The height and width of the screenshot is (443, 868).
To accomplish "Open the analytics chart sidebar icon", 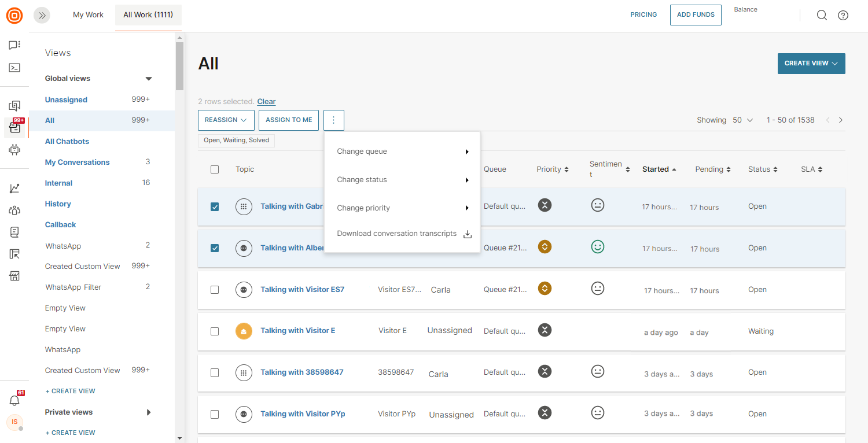I will point(14,189).
